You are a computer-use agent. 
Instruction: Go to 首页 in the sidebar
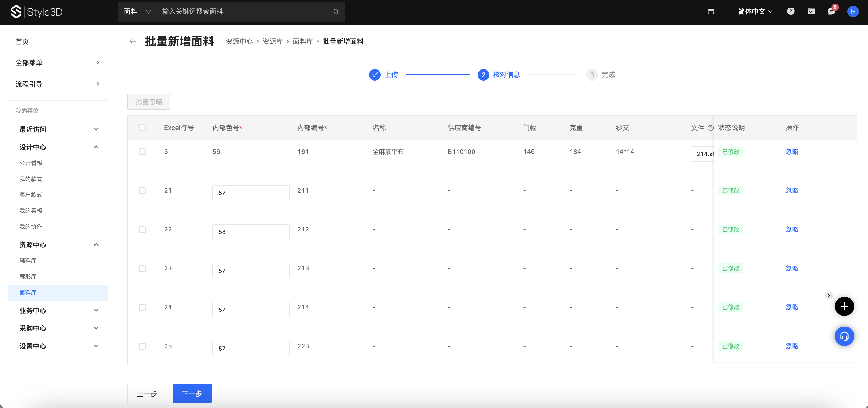click(22, 41)
